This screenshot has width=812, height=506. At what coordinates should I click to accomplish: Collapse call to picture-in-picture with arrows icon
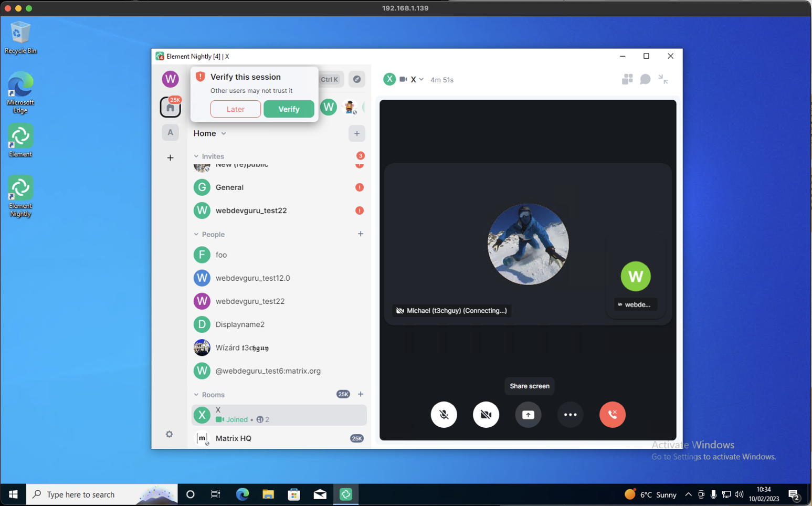click(663, 79)
